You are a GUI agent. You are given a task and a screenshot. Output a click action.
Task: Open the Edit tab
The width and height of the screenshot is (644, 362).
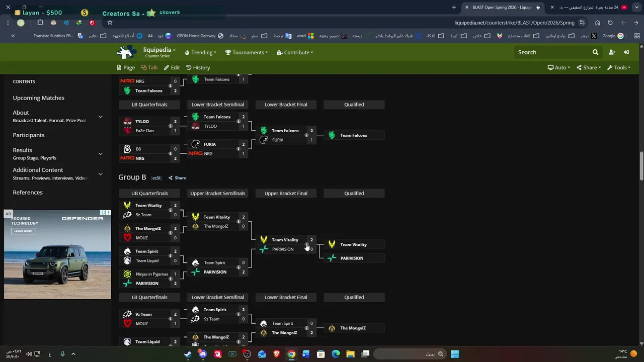(172, 67)
